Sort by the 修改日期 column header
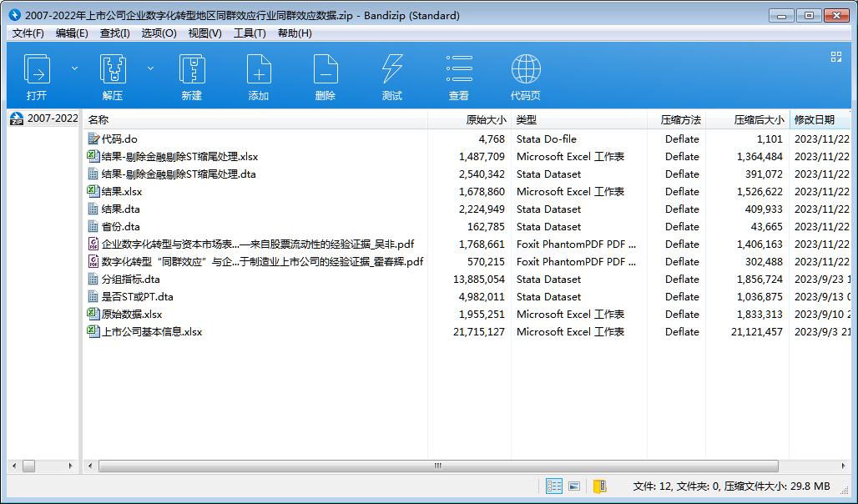The height and width of the screenshot is (504, 858). pos(820,120)
